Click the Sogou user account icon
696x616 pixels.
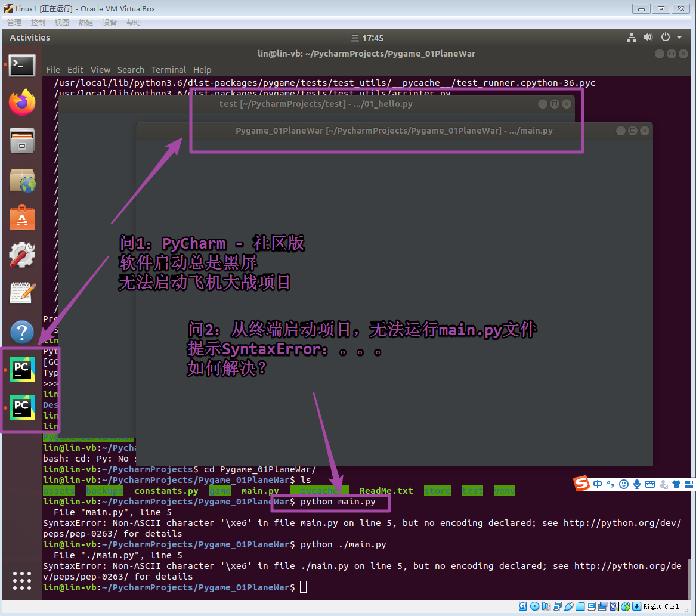click(x=663, y=484)
